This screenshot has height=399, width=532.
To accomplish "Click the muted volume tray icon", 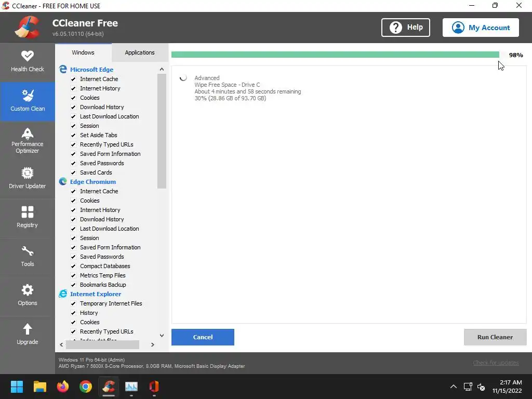I will pyautogui.click(x=481, y=387).
